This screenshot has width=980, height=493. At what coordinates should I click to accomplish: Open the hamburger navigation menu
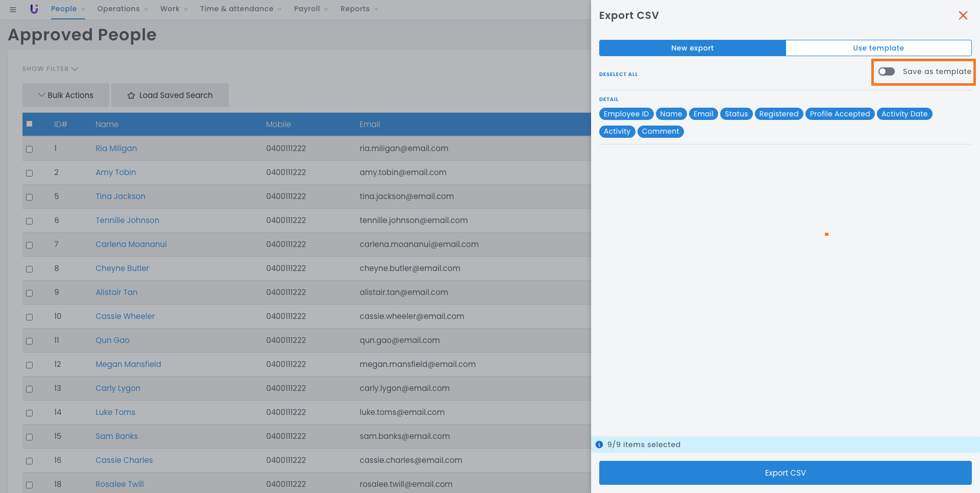(x=13, y=9)
